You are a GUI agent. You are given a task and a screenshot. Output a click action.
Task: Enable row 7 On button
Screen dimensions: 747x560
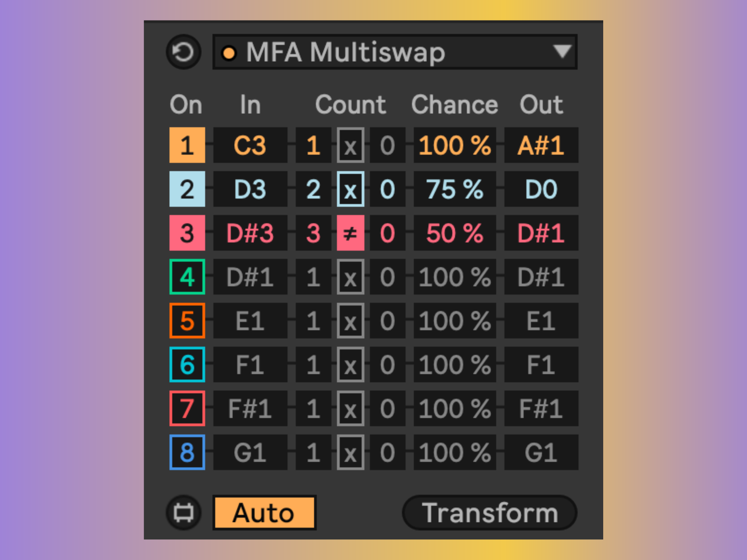coord(187,408)
